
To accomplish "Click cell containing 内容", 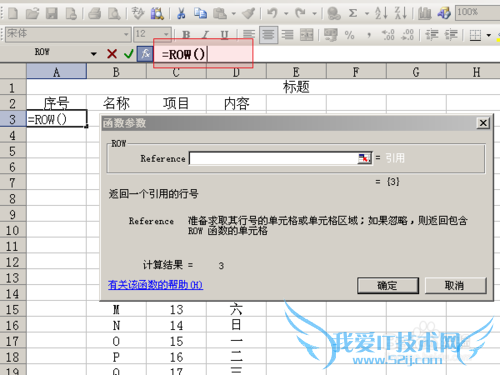I will coord(236,103).
